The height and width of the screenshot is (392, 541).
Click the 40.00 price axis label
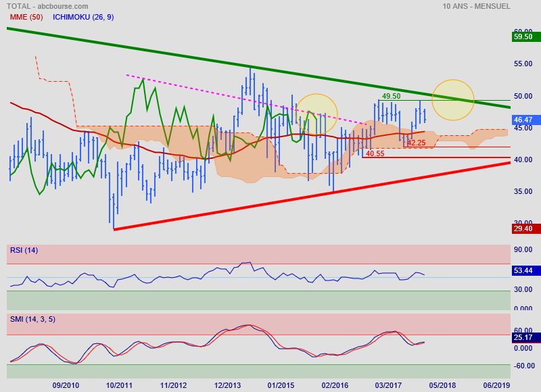point(523,160)
